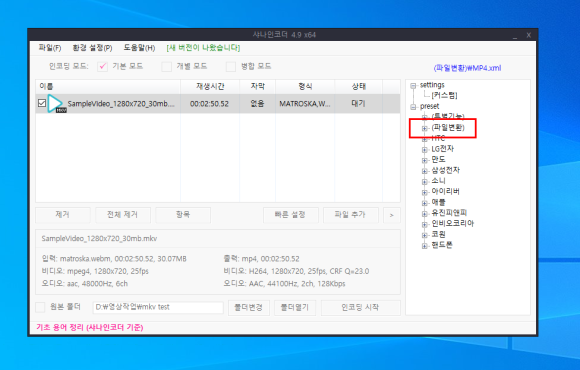Start encoding with 인코딩 시작

tap(361, 307)
